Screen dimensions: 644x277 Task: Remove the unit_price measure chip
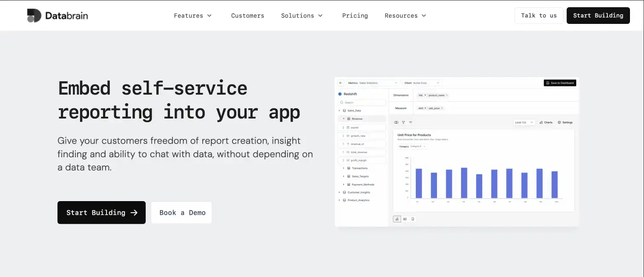point(442,108)
